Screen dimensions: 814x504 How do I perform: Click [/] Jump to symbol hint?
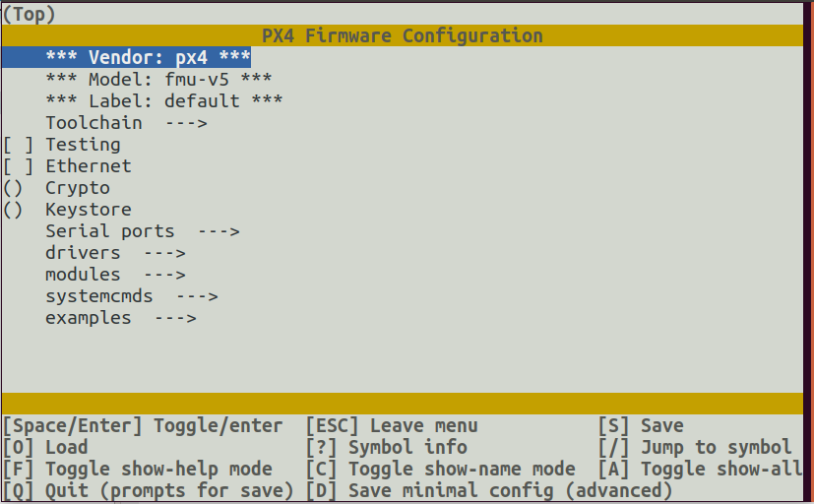tap(695, 448)
